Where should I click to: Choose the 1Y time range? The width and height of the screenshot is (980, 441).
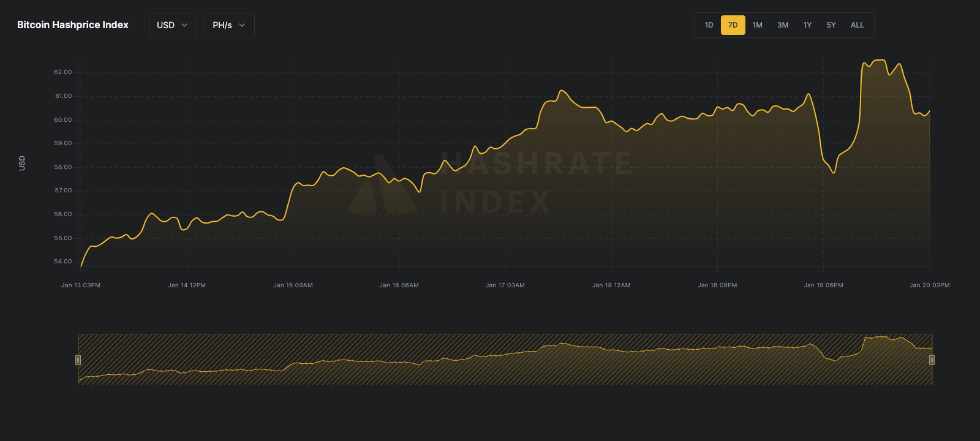click(807, 25)
